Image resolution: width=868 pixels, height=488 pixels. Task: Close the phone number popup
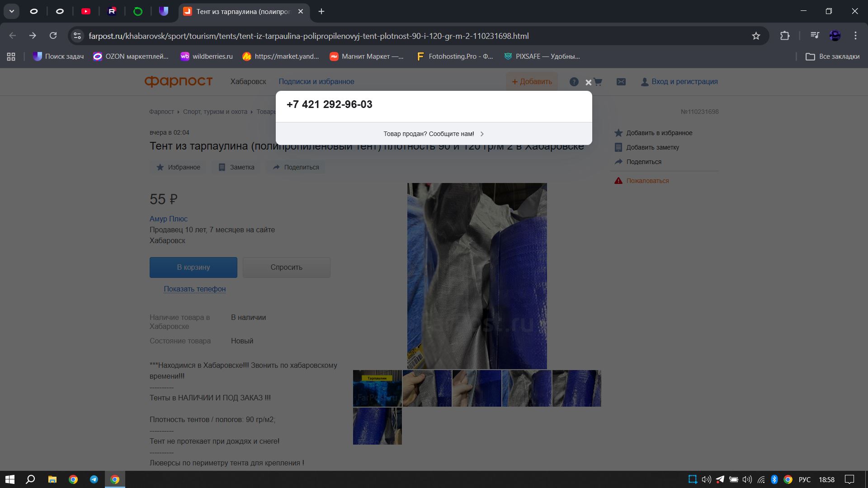(x=588, y=83)
